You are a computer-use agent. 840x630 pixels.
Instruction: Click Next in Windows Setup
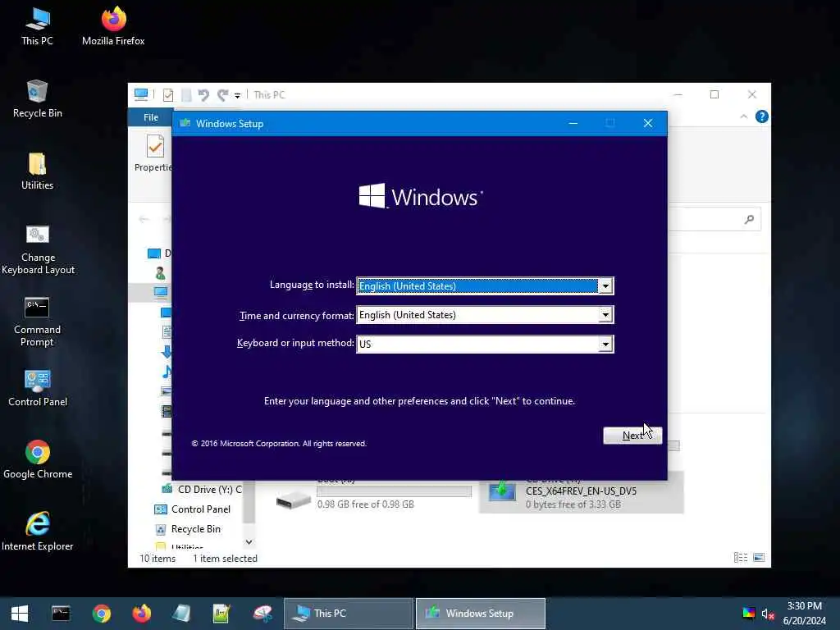632,436
